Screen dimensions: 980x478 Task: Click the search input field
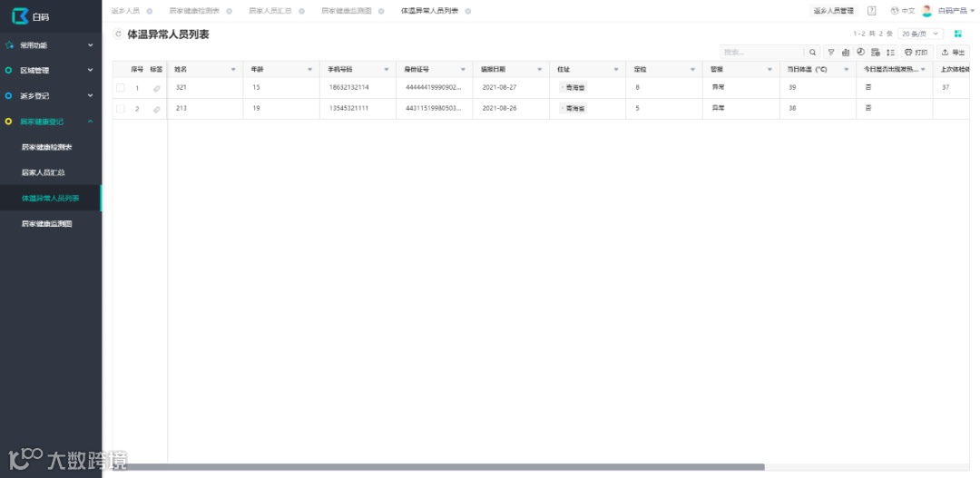762,53
